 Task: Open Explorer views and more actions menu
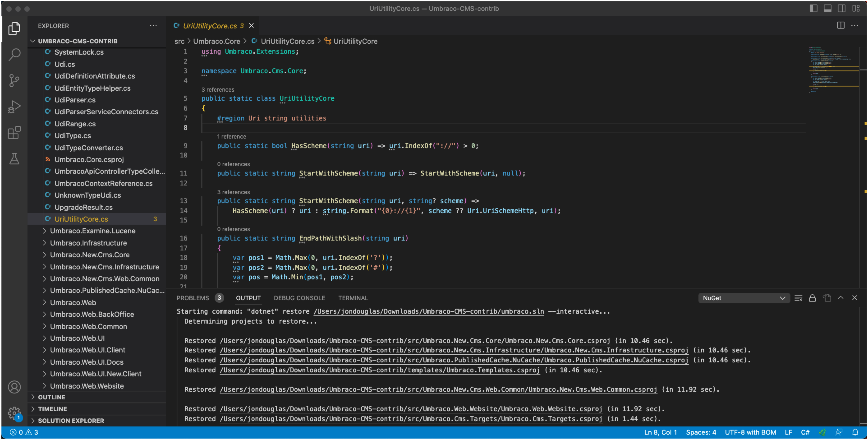pyautogui.click(x=153, y=26)
